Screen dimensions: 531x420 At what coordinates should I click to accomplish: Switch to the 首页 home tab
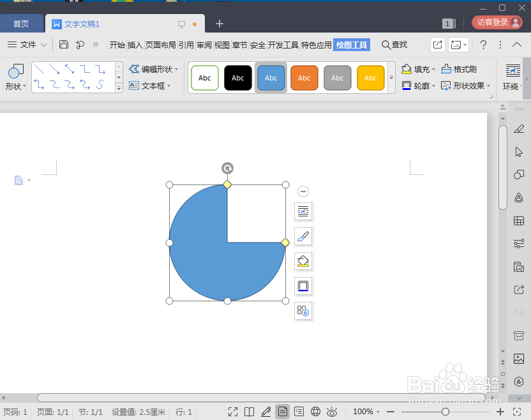[x=21, y=24]
